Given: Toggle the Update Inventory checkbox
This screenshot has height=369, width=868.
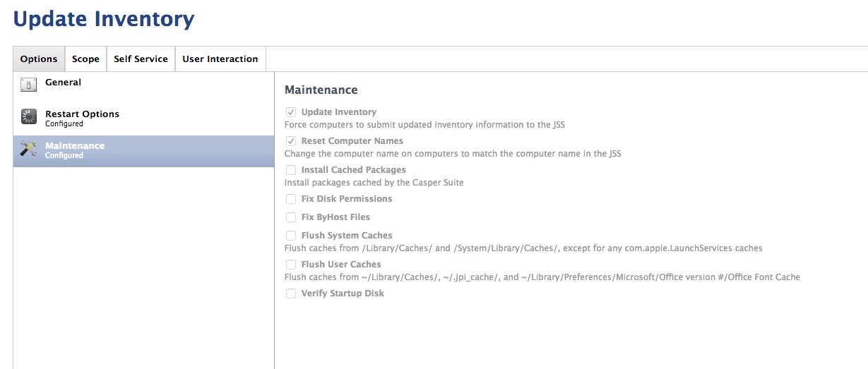Looking at the screenshot, I should (291, 112).
